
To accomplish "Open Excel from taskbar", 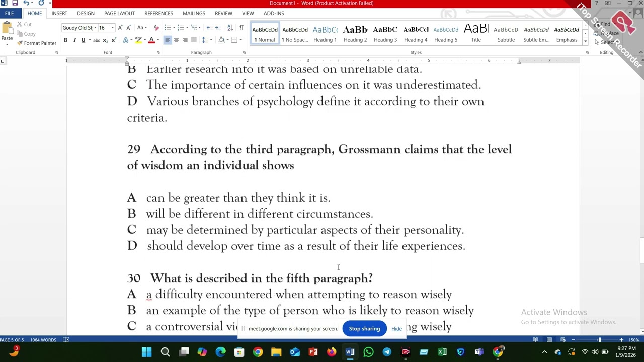I will (442, 352).
